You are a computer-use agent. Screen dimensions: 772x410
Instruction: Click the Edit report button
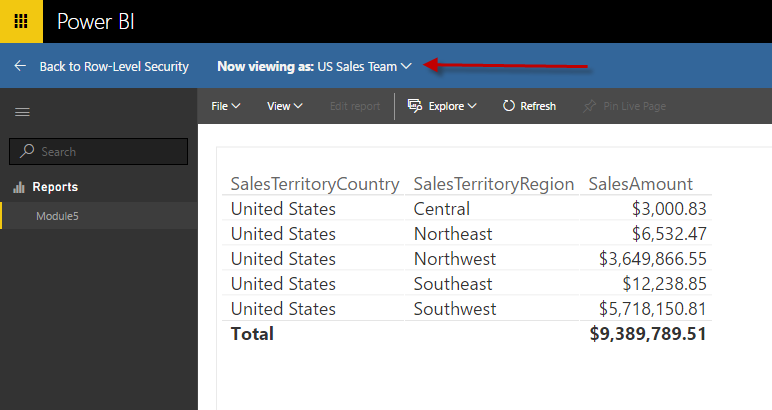pyautogui.click(x=355, y=106)
